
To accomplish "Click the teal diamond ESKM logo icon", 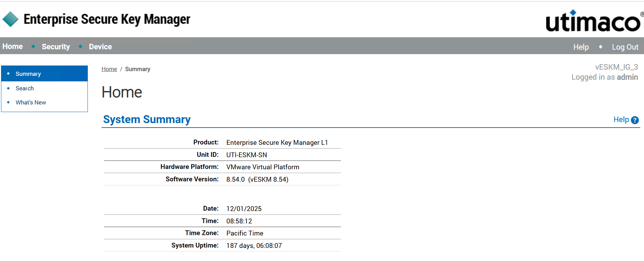I will tap(10, 19).
